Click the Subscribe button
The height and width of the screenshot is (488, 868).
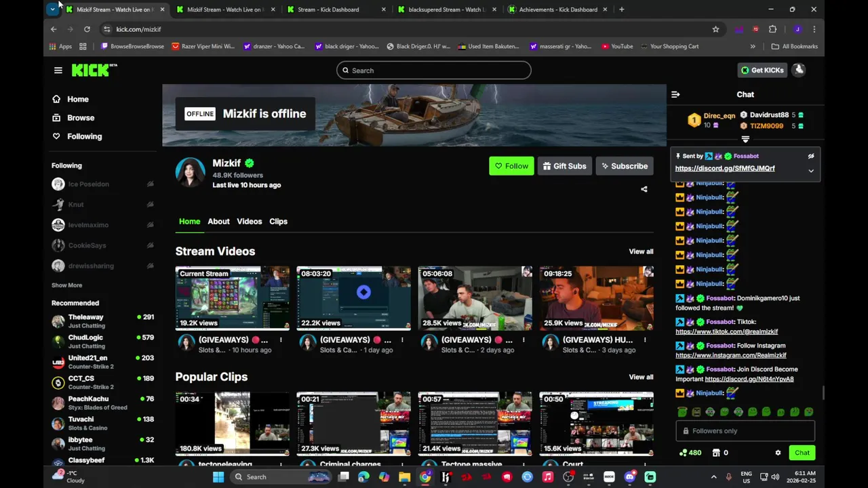click(624, 166)
